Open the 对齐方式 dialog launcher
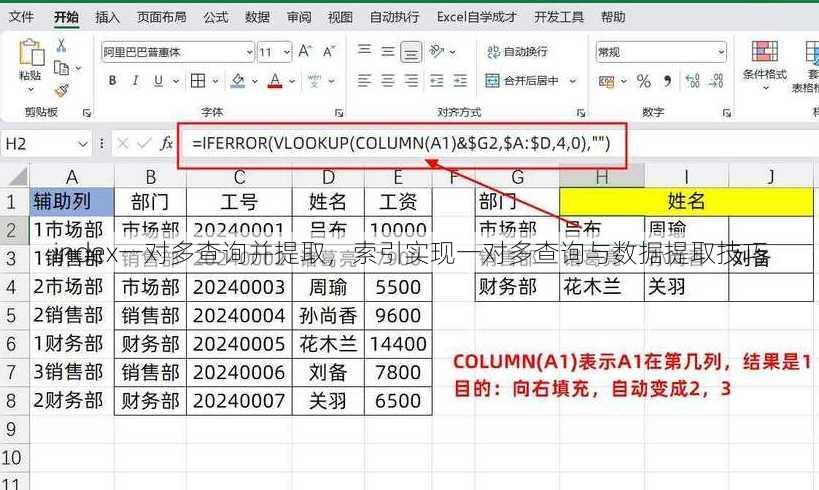The width and height of the screenshot is (819, 490). pos(580,112)
